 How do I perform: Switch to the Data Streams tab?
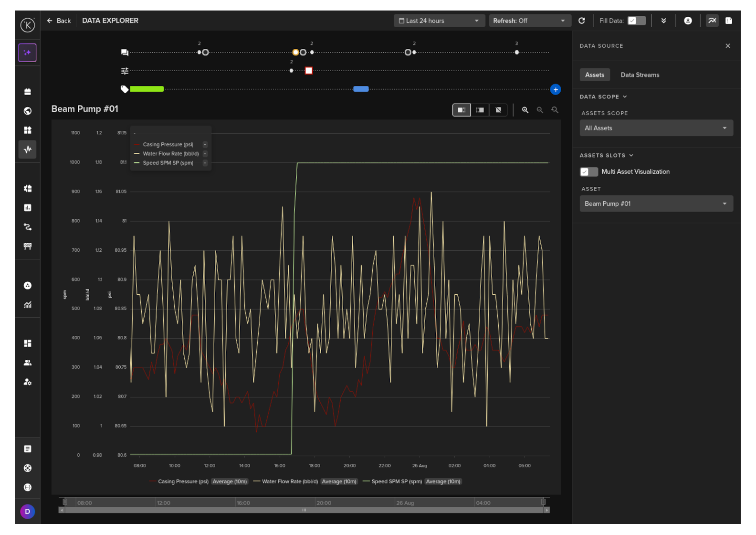(x=640, y=75)
